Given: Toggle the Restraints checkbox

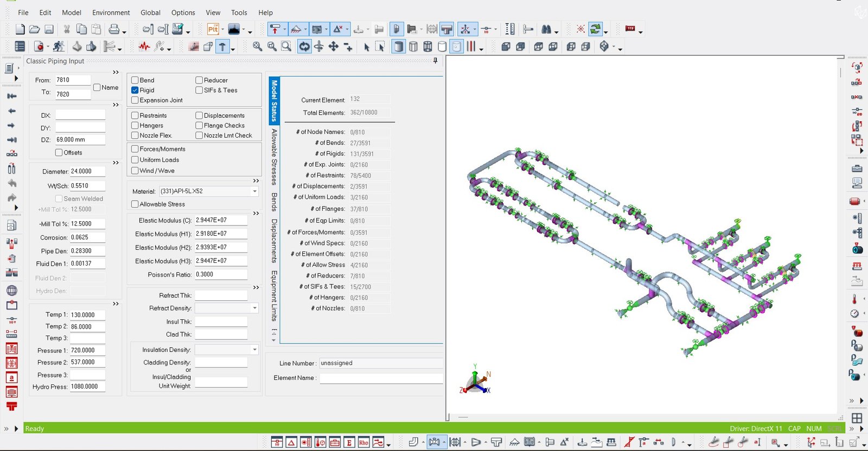Looking at the screenshot, I should click(135, 115).
